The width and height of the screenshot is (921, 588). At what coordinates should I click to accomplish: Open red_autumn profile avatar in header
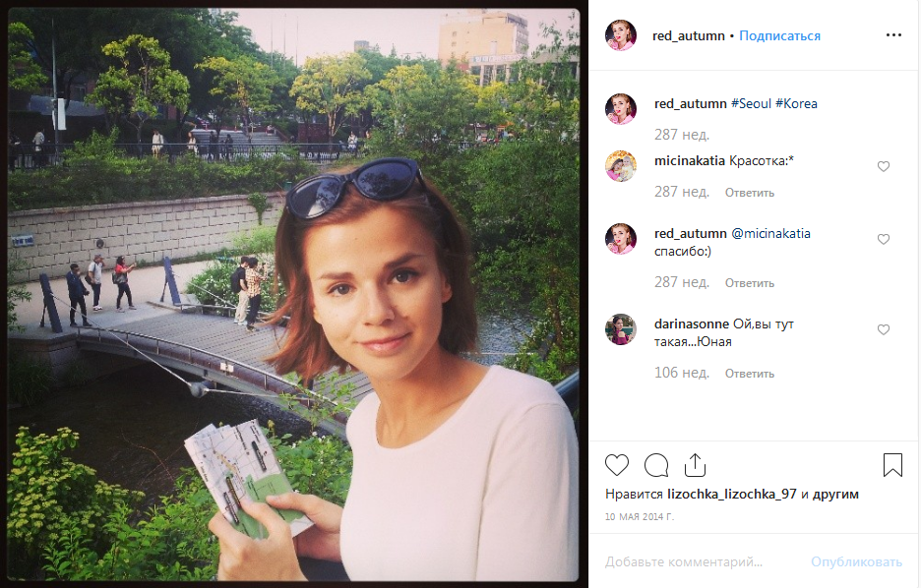tap(621, 35)
